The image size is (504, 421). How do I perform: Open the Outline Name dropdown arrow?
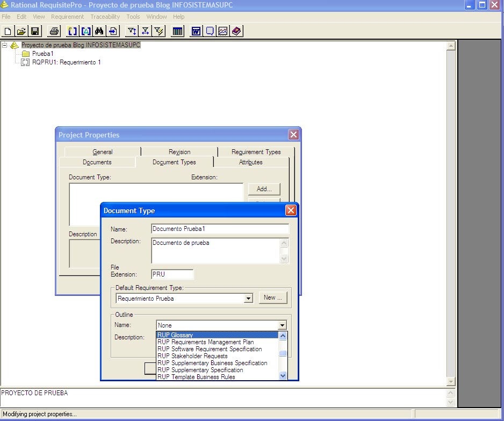(282, 325)
